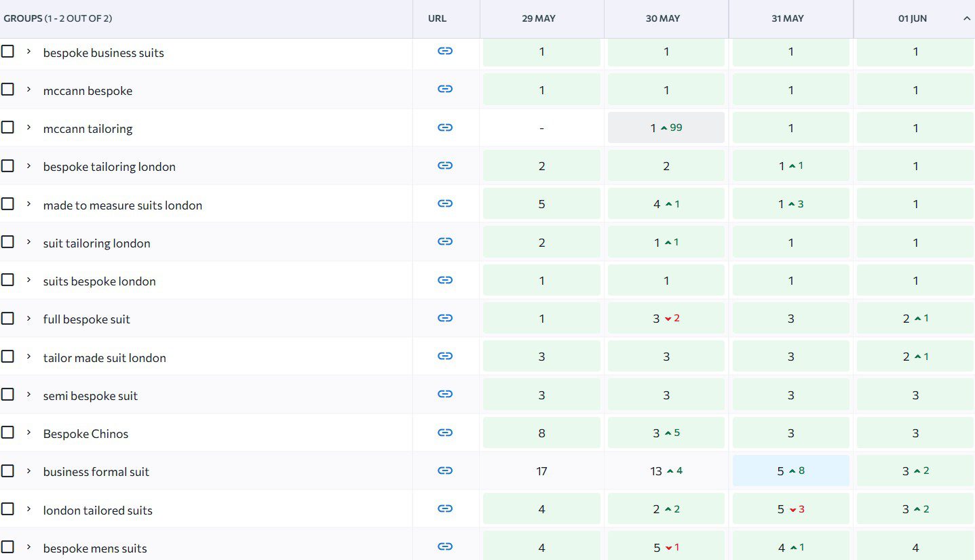Click the blue highlighted 31 May rank cell
Screen dimensions: 975x560
coord(790,471)
